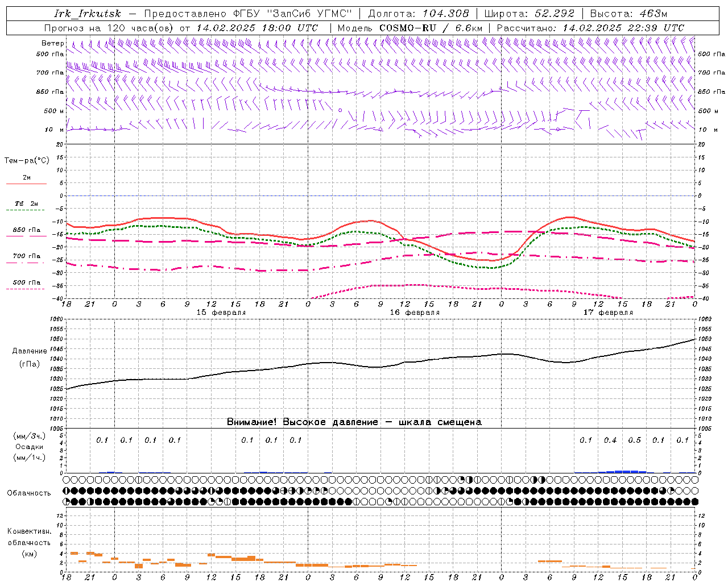
Task: Click the longitude value "Долгота: 104.308"
Action: pyautogui.click(x=419, y=14)
